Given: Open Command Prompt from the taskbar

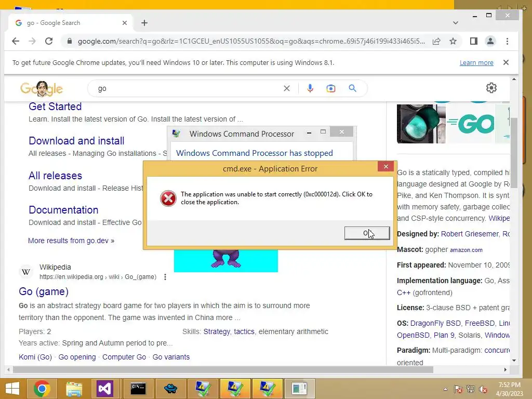Looking at the screenshot, I should (138, 389).
